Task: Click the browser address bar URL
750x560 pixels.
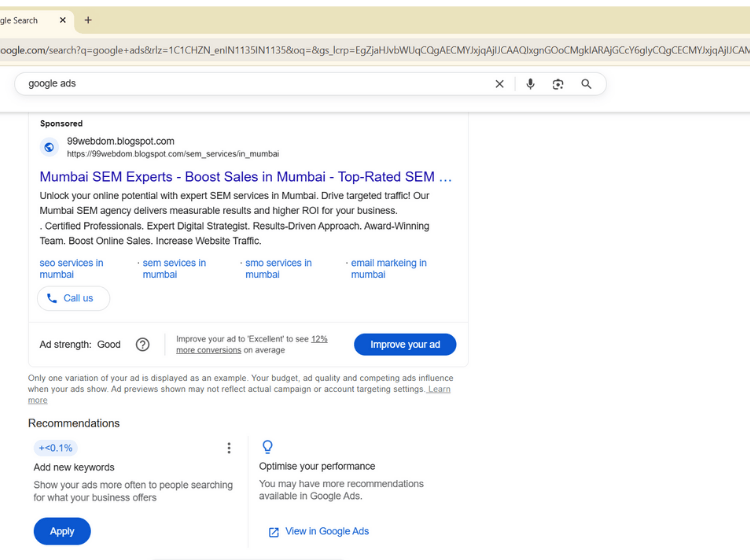Action: pos(375,50)
